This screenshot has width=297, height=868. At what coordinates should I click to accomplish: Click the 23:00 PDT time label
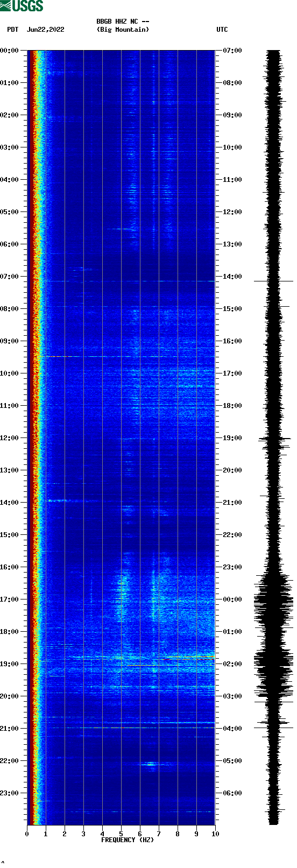coord(9,793)
